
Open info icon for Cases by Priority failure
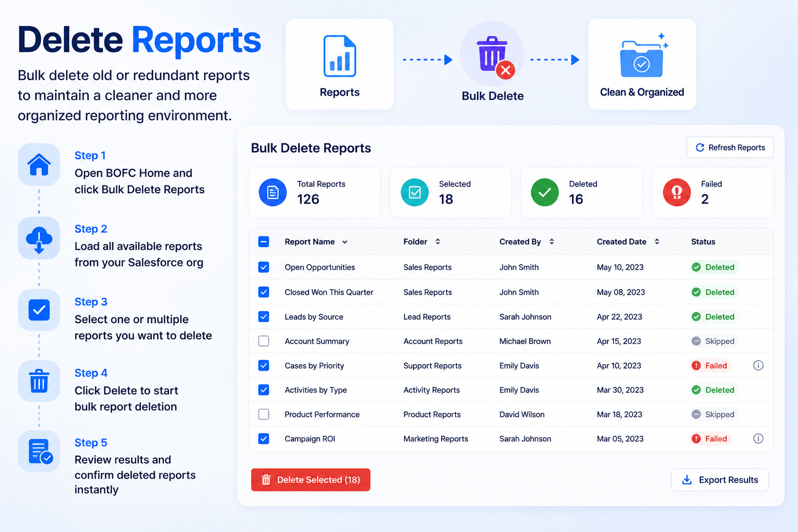pyautogui.click(x=758, y=365)
